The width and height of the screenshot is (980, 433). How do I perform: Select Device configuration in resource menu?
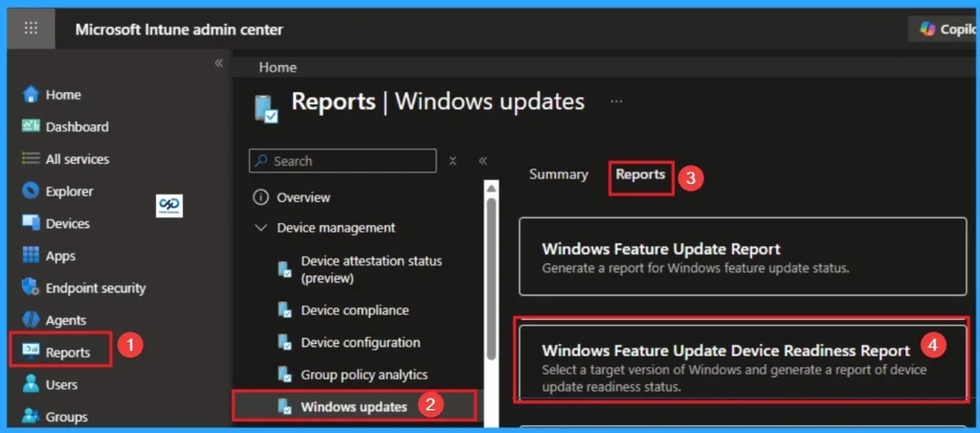click(x=360, y=342)
